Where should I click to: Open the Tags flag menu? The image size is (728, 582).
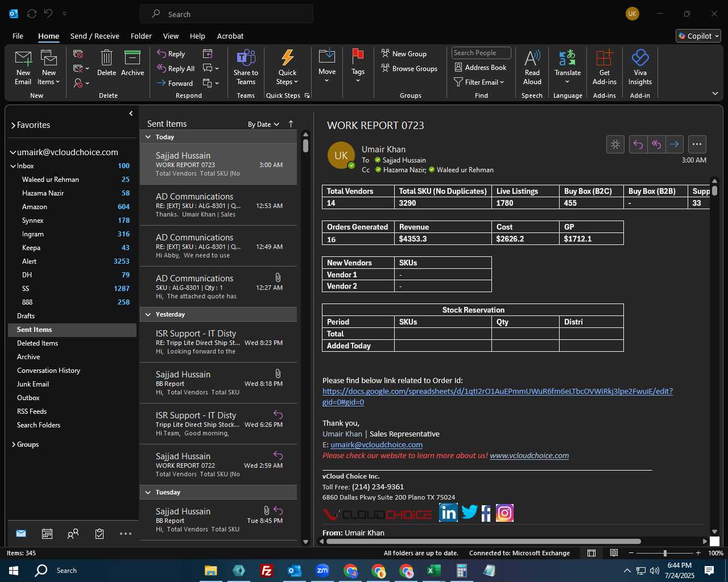coord(358,66)
